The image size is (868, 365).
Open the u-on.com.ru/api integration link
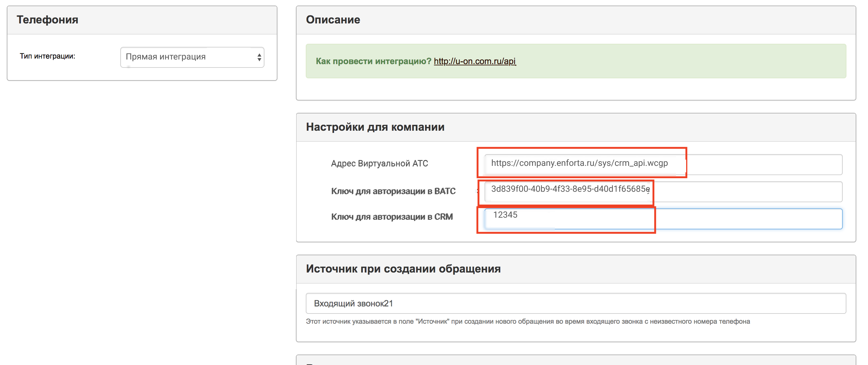(x=474, y=61)
